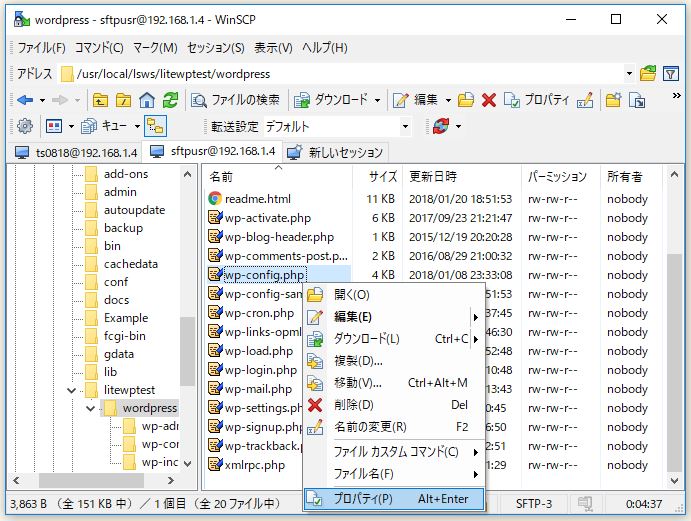Collapse the litewptest tree node
The height and width of the screenshot is (521, 691).
tap(71, 390)
